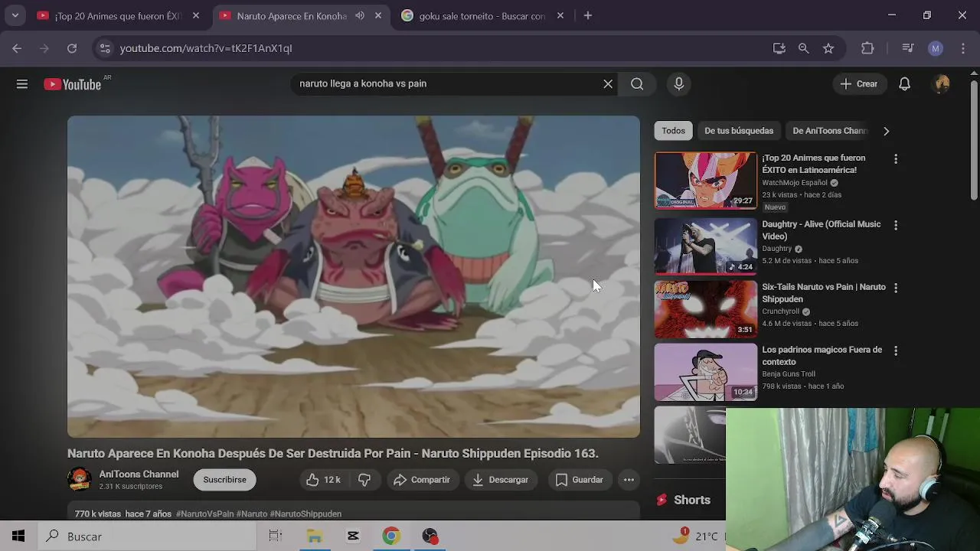
Task: Open Los padrinos magicos thumbnail
Action: [x=706, y=372]
